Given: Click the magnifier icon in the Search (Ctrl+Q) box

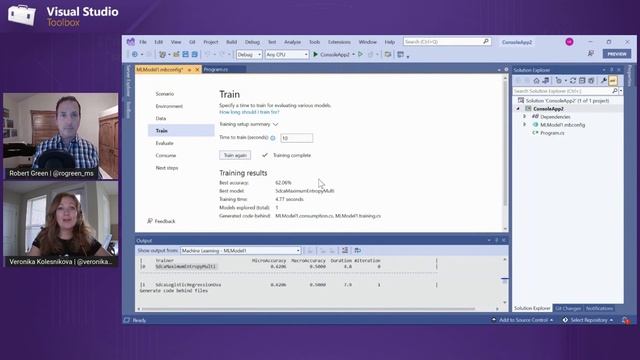Looking at the screenshot, I should point(486,42).
